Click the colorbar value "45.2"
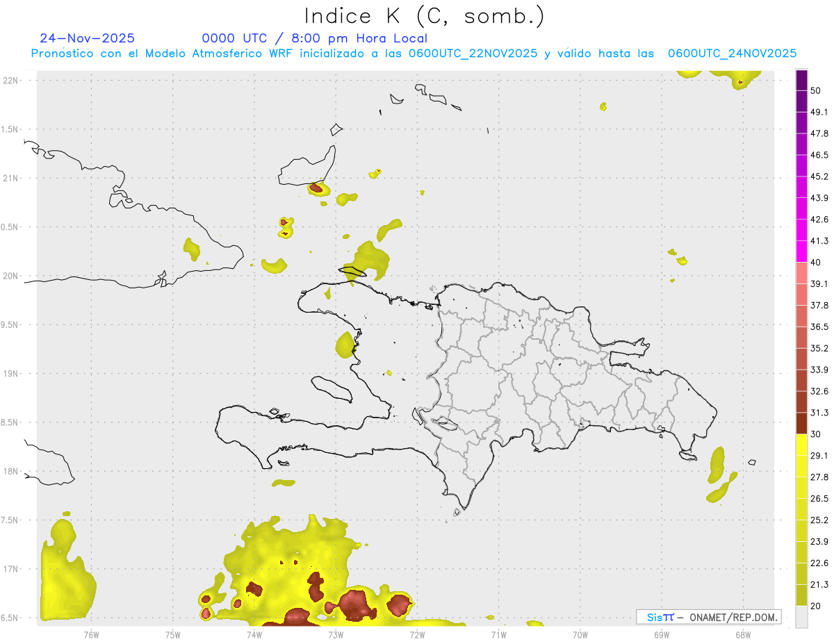 pyautogui.click(x=819, y=176)
